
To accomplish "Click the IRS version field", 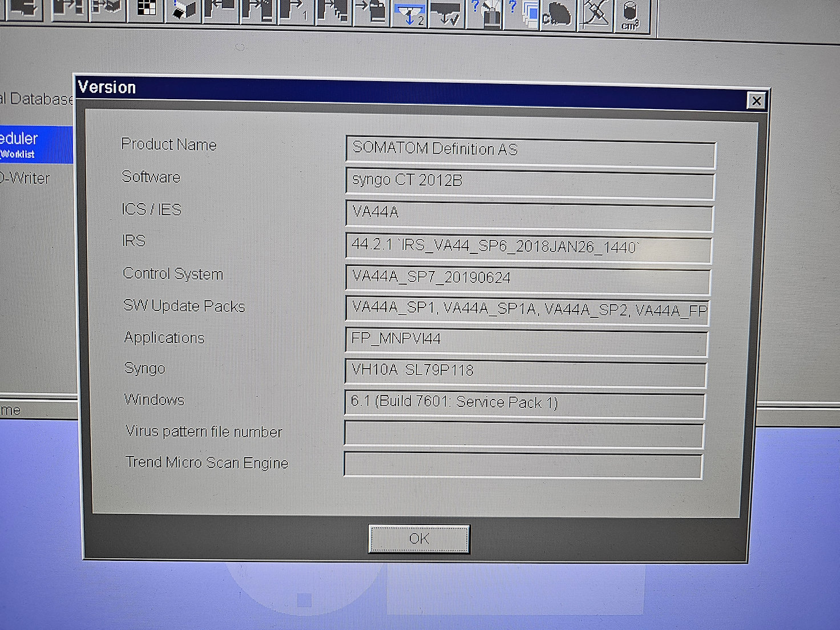I will click(x=528, y=247).
